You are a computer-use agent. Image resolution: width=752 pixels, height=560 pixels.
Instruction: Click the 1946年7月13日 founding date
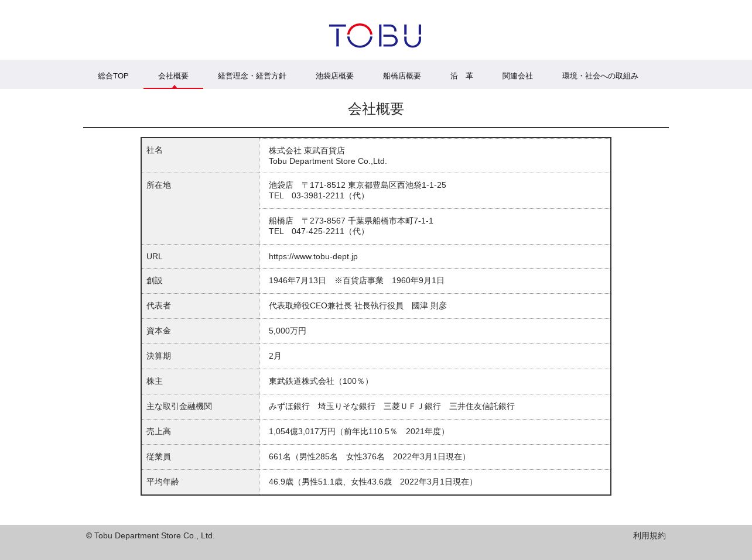coord(298,280)
